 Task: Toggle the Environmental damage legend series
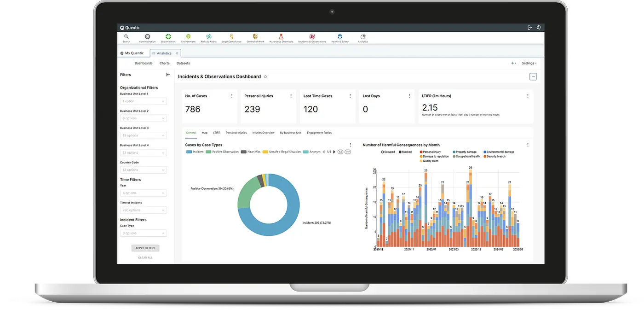click(x=499, y=152)
